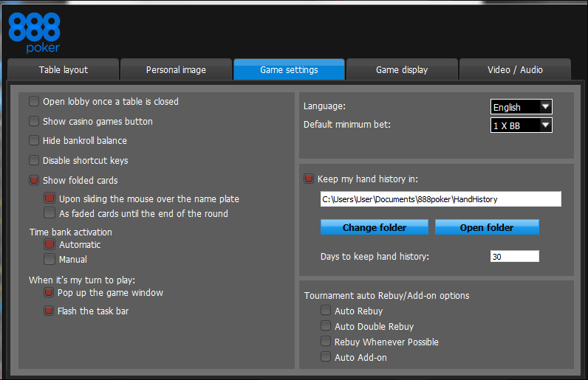Choose Manual time bank activation
Screen dimensions: 588x380
[49, 259]
